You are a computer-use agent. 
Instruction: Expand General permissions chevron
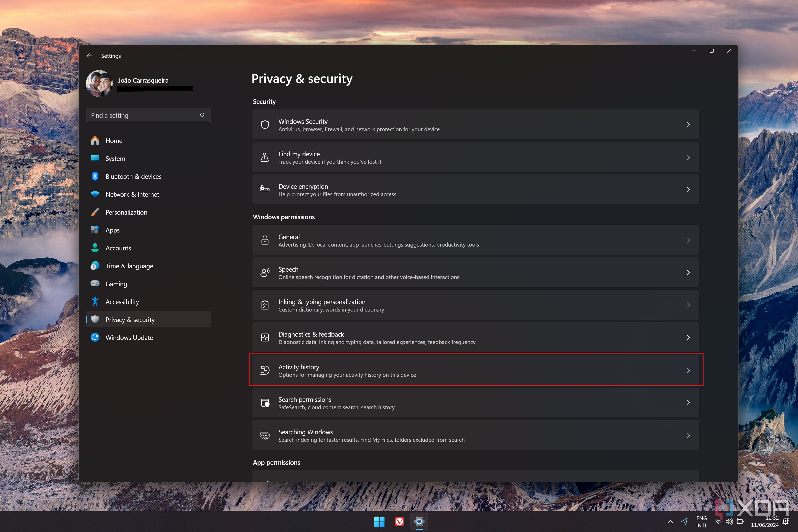pyautogui.click(x=689, y=240)
